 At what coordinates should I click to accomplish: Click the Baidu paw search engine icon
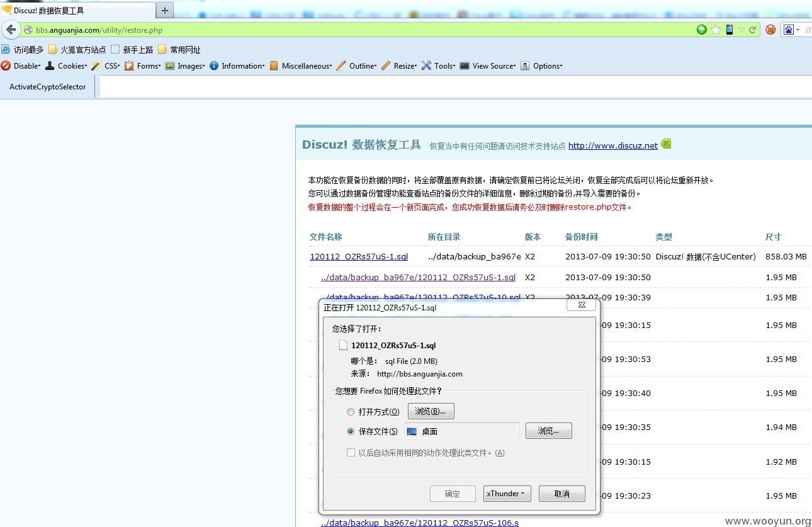tap(788, 30)
